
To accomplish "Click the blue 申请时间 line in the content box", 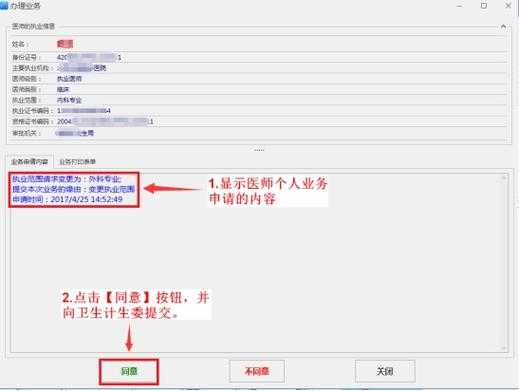I will [67, 199].
